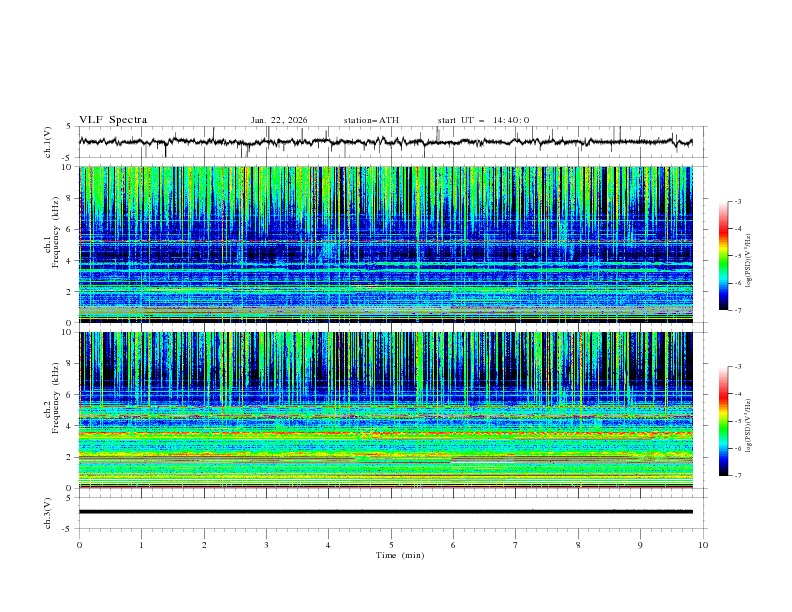Click the "-3" label on ch.2 colorbar
The height and width of the screenshot is (612, 792).
738,367
